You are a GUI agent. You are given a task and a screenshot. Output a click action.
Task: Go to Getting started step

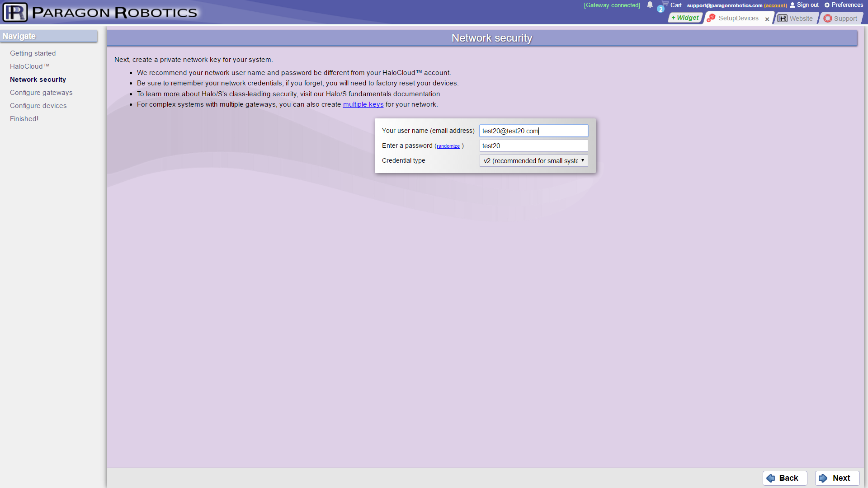pyautogui.click(x=33, y=53)
